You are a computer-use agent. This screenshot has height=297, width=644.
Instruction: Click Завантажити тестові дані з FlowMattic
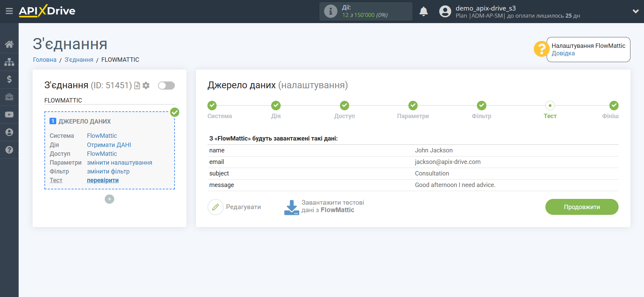[x=333, y=206]
